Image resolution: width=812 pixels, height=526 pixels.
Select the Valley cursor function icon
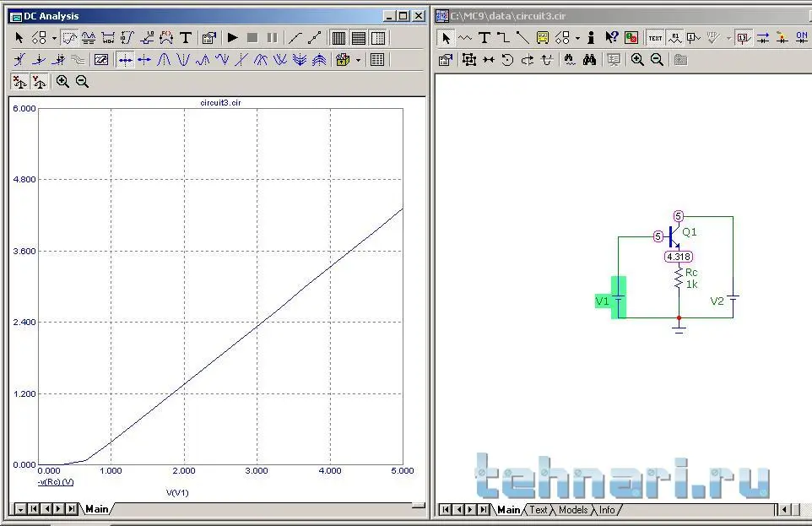pos(183,60)
